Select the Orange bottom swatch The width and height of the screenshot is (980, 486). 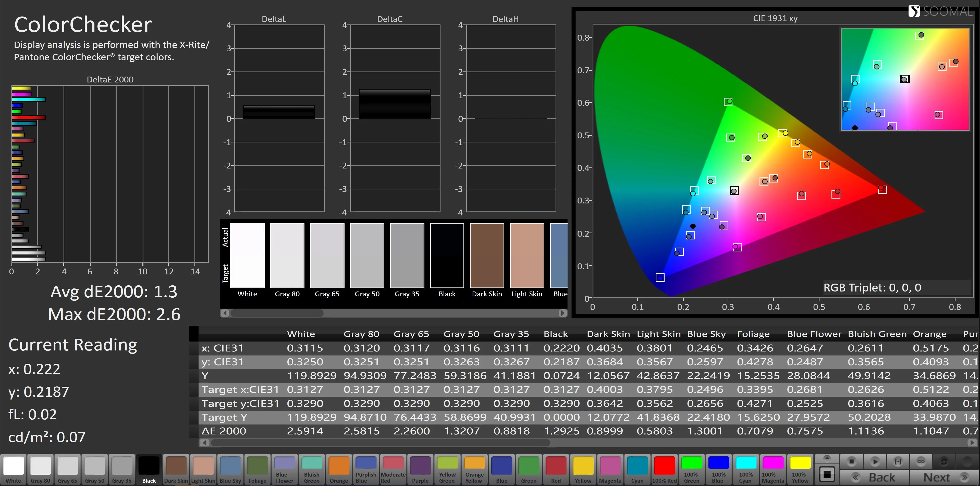click(x=339, y=469)
